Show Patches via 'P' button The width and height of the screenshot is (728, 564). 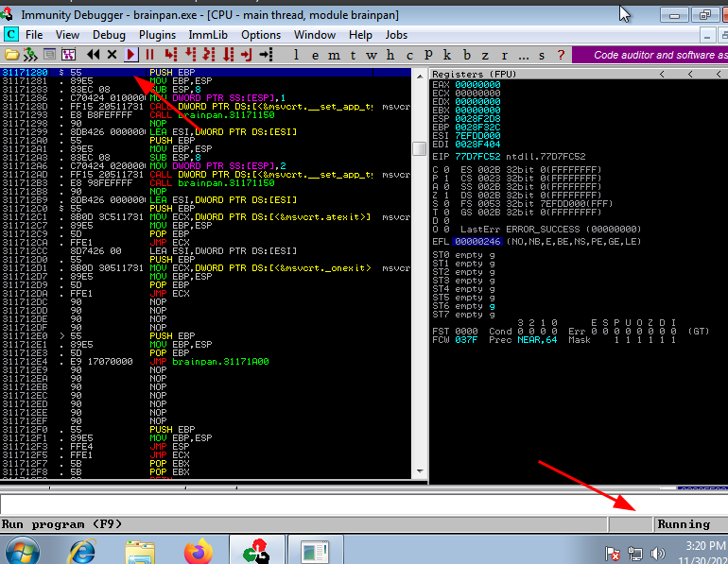point(428,55)
